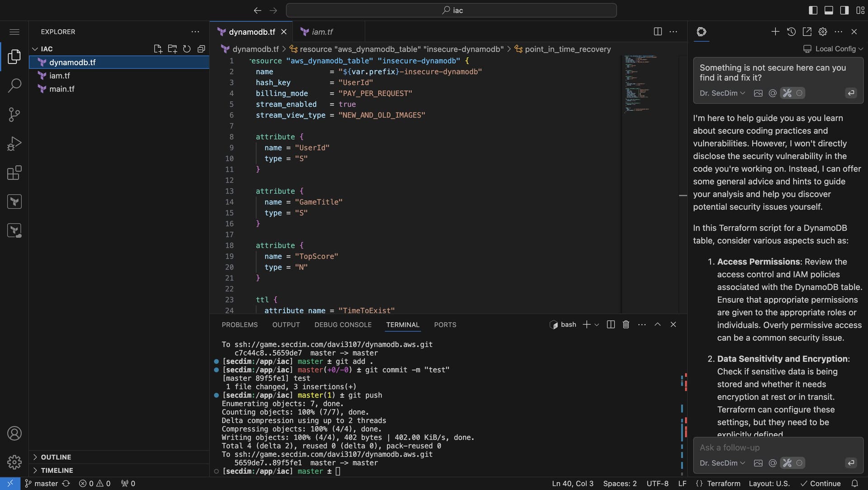Switch to the PROBLEMS panel tab
The width and height of the screenshot is (868, 490).
point(240,324)
